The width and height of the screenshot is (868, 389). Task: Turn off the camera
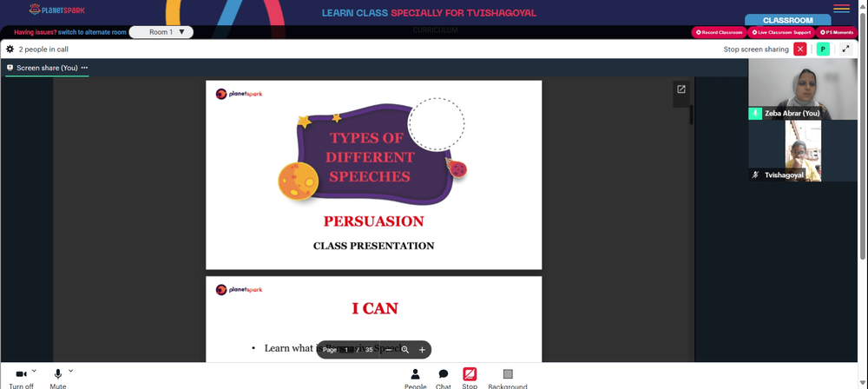21,379
